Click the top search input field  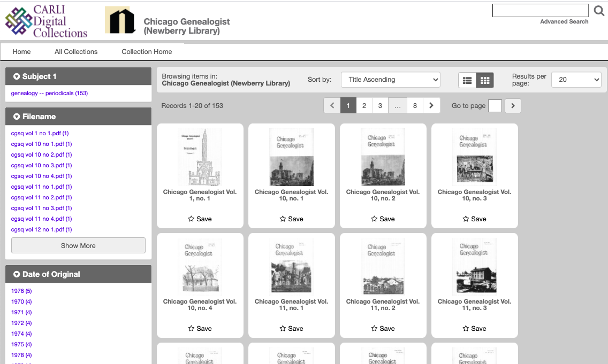[541, 11]
